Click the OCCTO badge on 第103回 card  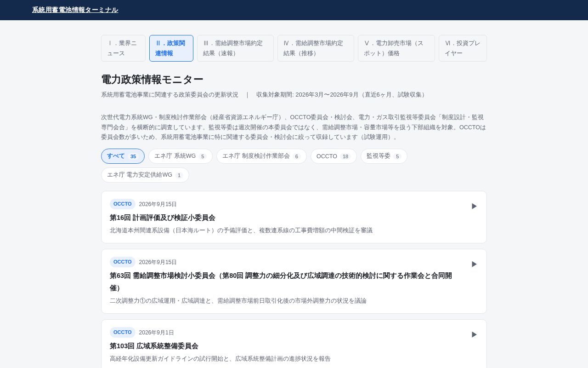123,332
